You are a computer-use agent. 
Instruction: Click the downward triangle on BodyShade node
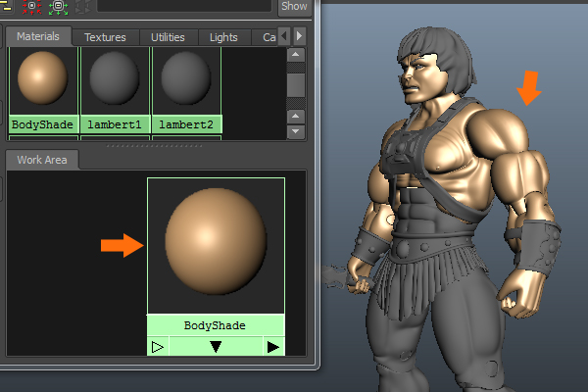click(x=216, y=347)
